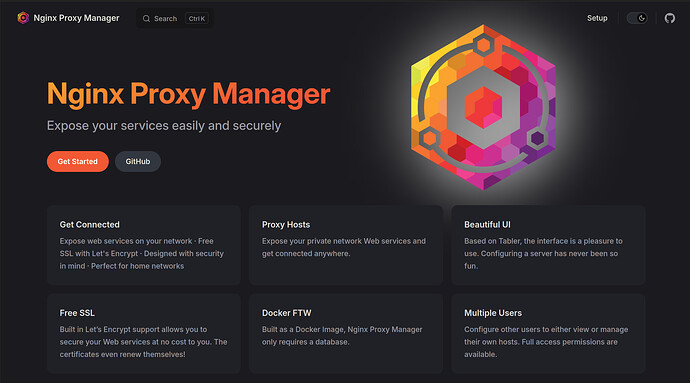Select the Get Connected feature card

[x=143, y=245]
